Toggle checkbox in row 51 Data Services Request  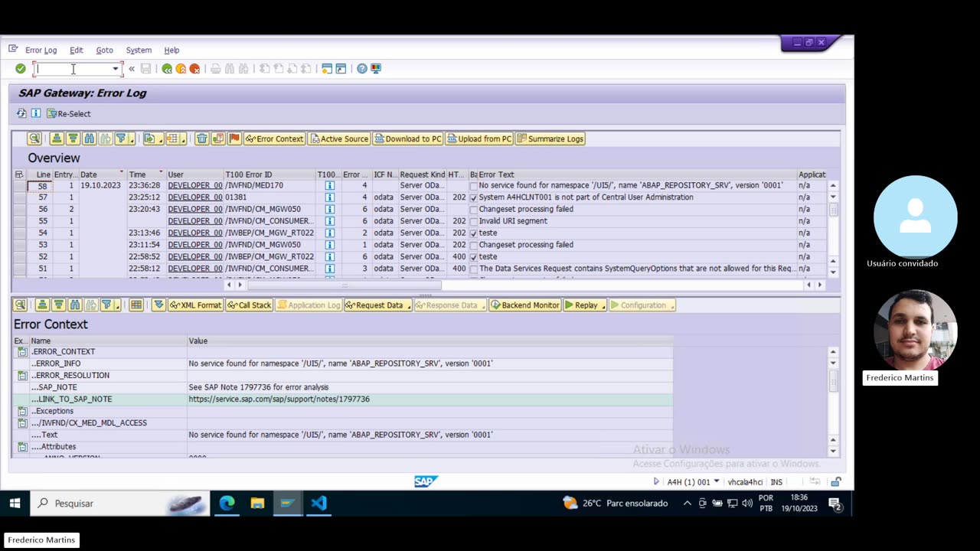point(474,269)
